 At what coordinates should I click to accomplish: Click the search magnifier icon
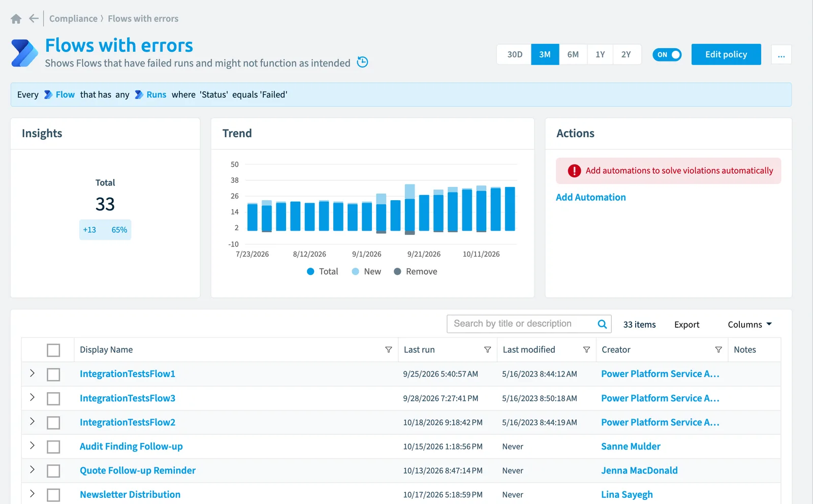(602, 324)
